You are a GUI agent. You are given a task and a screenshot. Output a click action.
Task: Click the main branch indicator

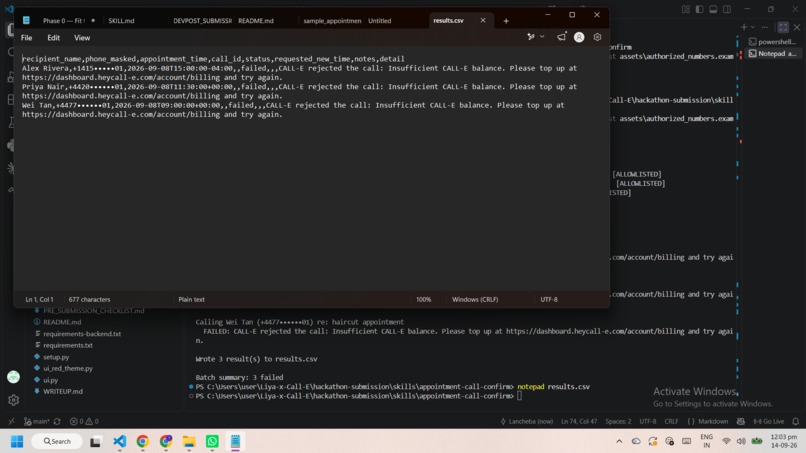click(x=36, y=421)
